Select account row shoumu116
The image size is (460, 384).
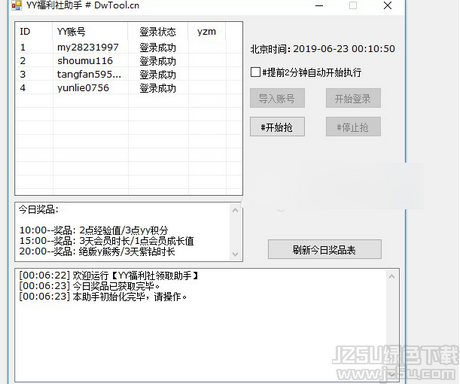coord(129,61)
